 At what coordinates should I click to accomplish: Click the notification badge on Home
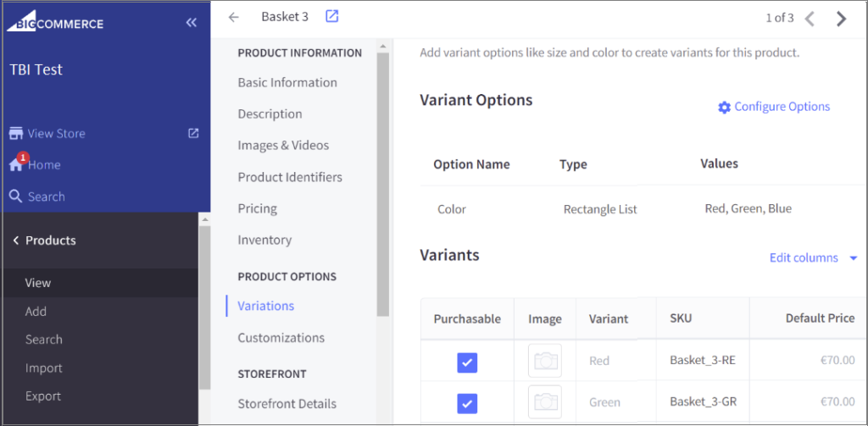22,158
